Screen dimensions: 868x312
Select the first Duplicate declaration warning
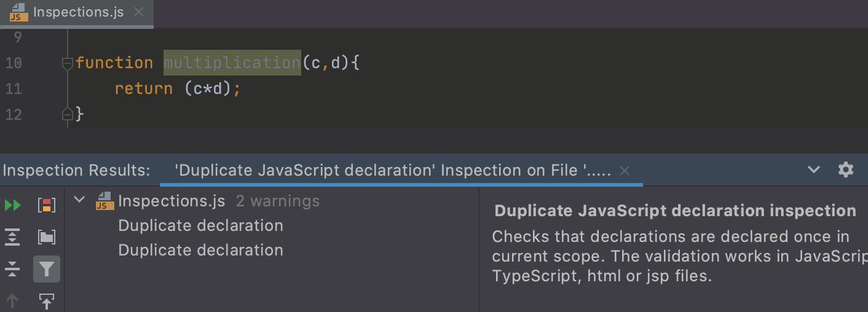click(x=200, y=225)
